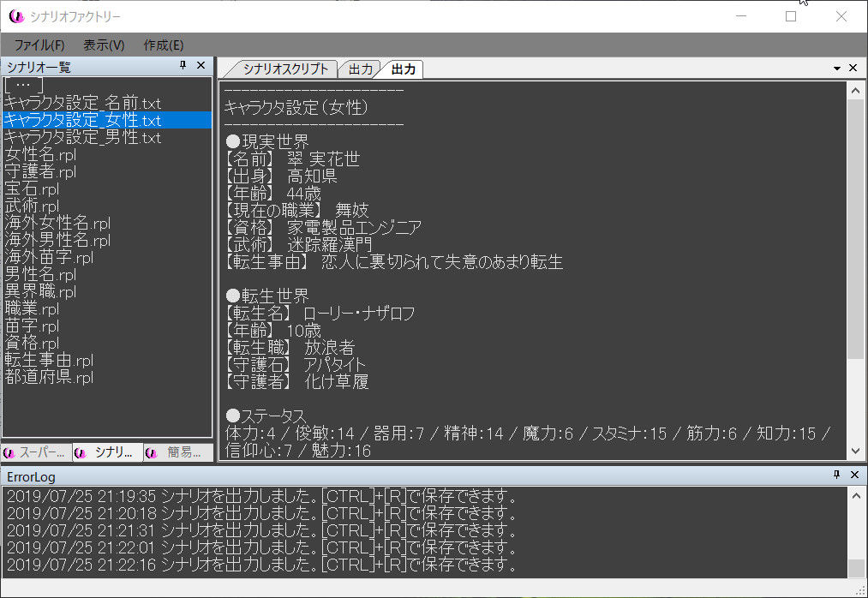Click the 【名前】 翠 実花世 line
The width and height of the screenshot is (868, 598).
click(292, 159)
